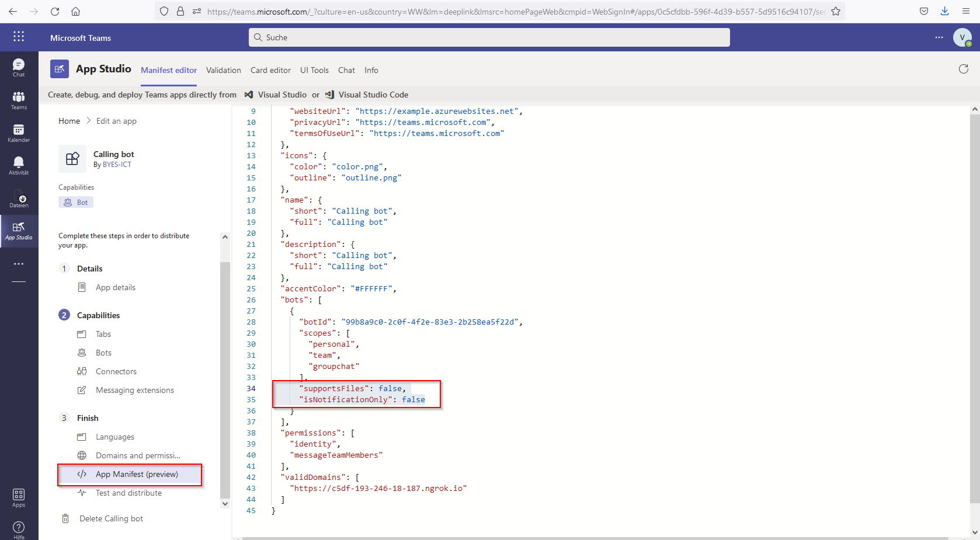Refresh the App Studio app
This screenshot has width=980, height=540.
pyautogui.click(x=964, y=69)
